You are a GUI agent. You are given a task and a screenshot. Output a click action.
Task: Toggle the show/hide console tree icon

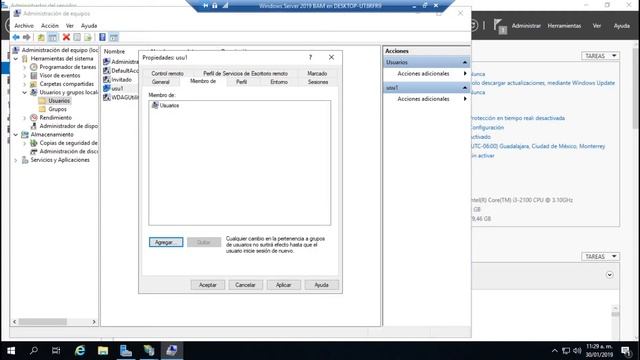(53, 38)
